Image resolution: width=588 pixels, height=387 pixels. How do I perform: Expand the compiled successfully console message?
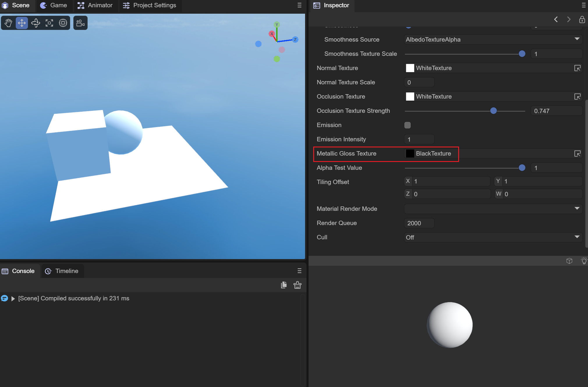point(13,299)
